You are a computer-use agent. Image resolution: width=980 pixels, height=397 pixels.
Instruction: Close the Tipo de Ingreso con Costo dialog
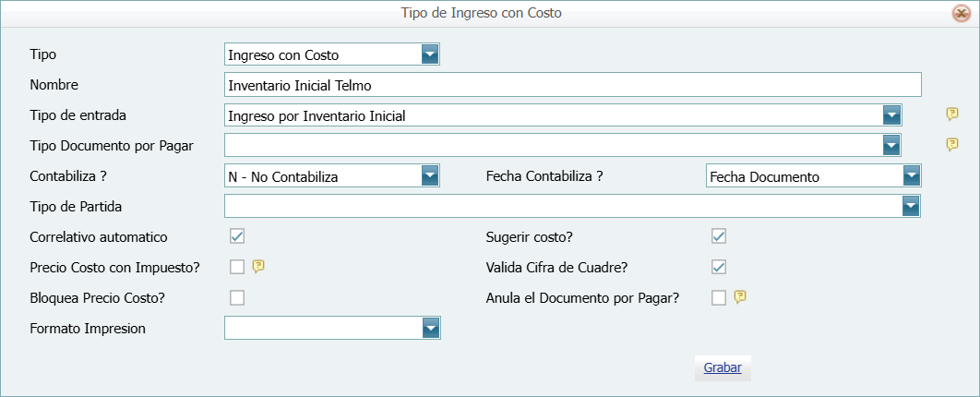(961, 13)
